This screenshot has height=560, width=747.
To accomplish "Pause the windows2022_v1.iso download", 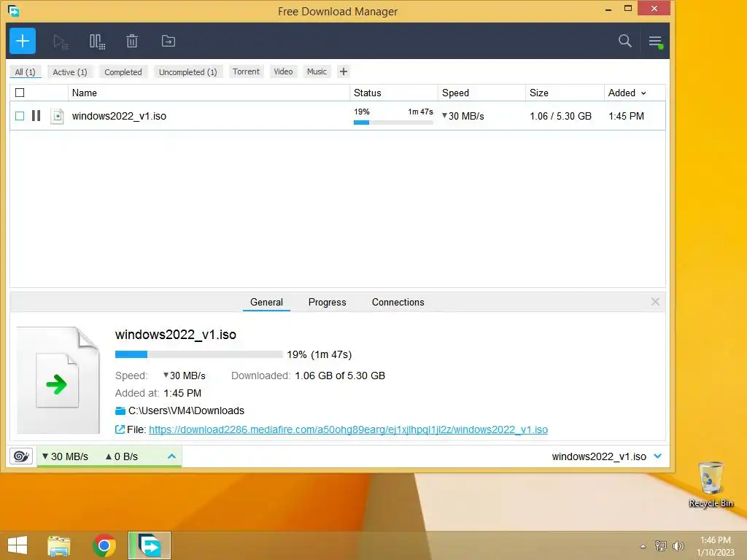I will (x=36, y=116).
